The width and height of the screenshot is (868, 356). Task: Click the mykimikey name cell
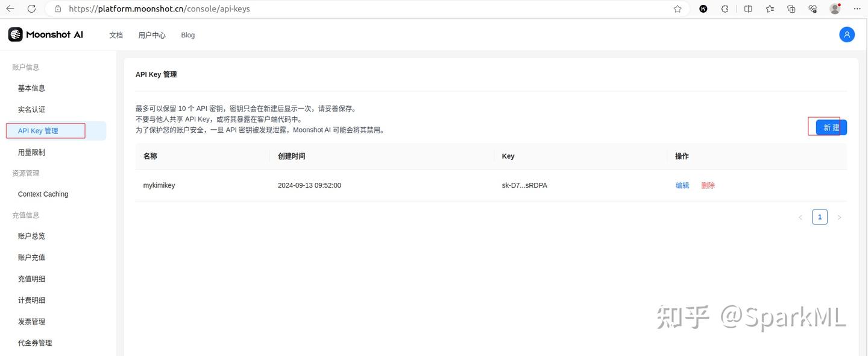[159, 185]
